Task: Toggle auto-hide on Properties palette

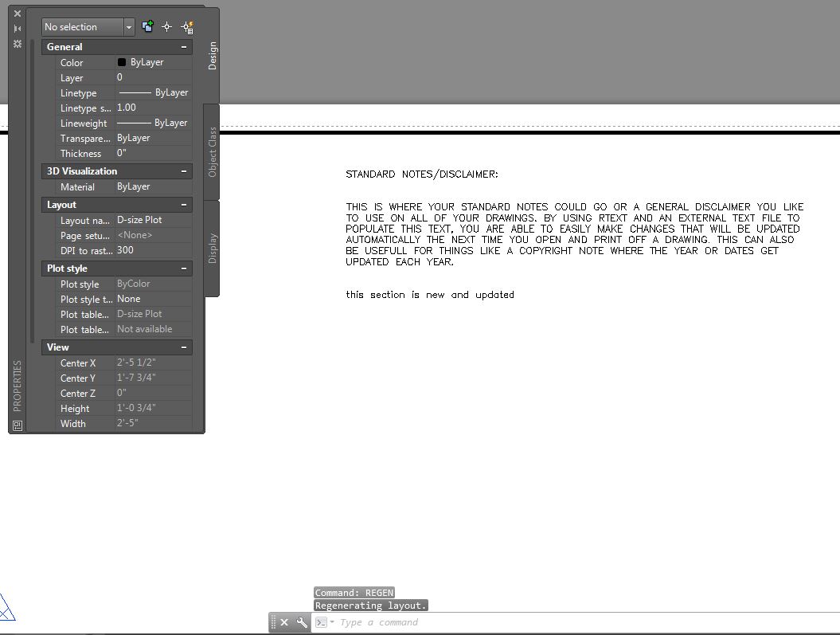Action: [x=18, y=29]
